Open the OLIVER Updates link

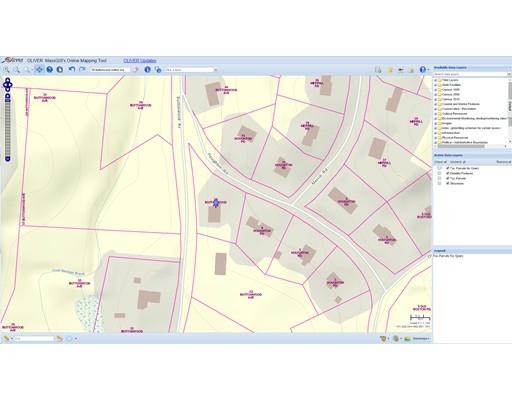click(140, 61)
